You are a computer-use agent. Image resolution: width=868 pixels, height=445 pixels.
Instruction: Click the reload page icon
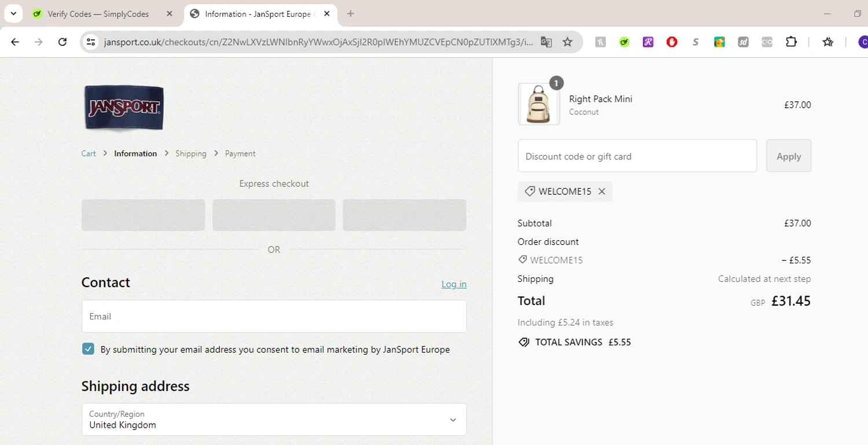(x=62, y=42)
